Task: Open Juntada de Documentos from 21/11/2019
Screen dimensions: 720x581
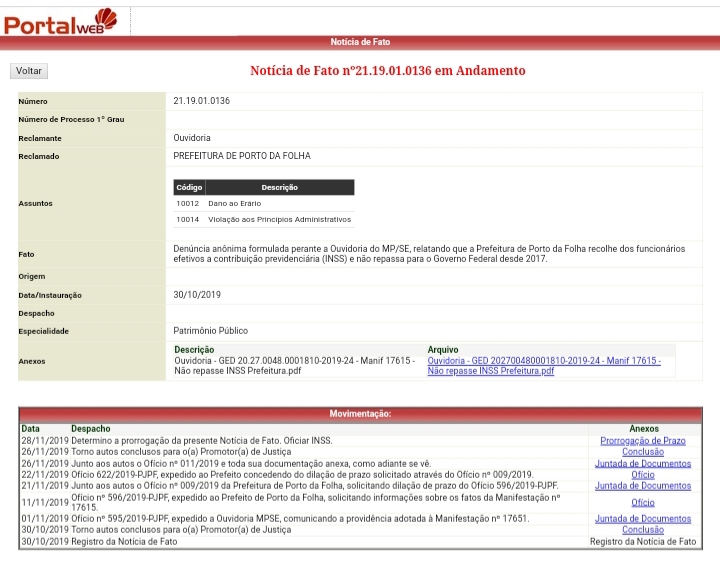Action: pos(642,486)
